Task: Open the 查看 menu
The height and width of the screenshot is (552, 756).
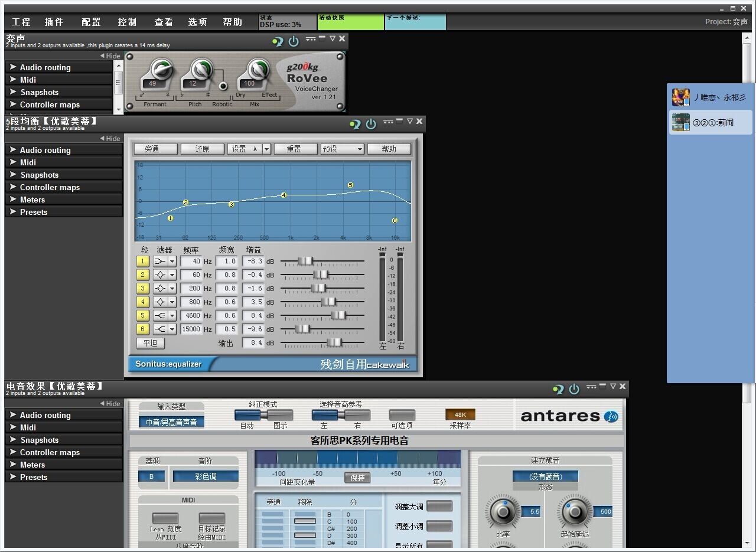Action: (x=164, y=22)
